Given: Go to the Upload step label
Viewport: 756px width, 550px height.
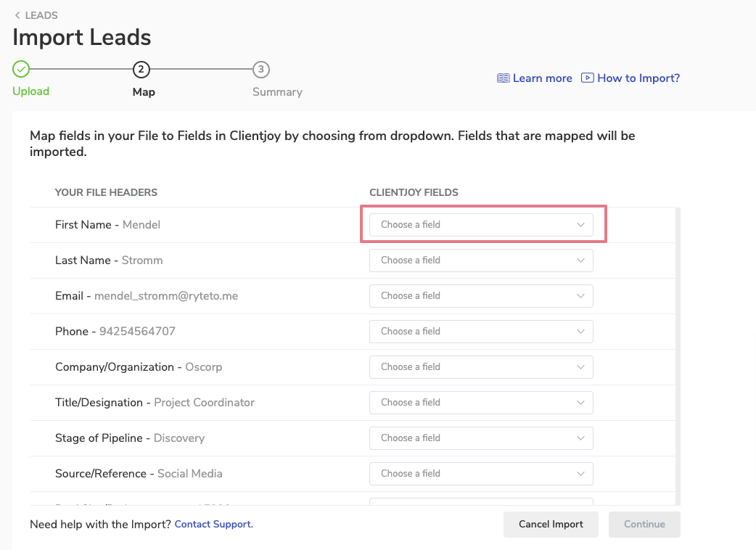Looking at the screenshot, I should coord(30,91).
